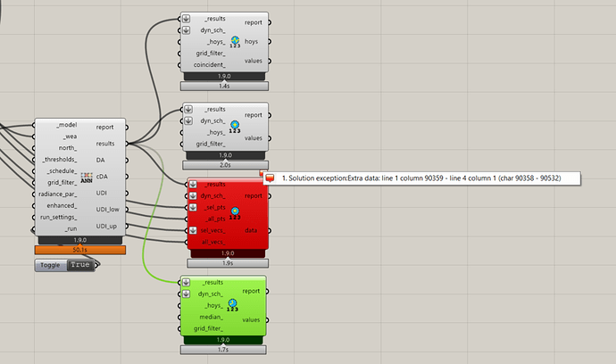The width and height of the screenshot is (616, 364).
Task: Click the orange 50.1s profiler bar
Action: tap(80, 249)
